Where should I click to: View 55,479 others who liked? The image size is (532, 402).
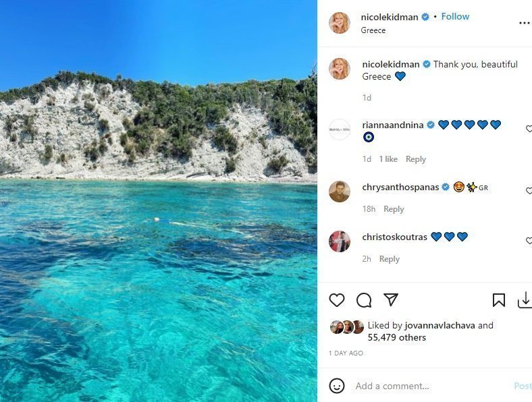click(x=396, y=338)
